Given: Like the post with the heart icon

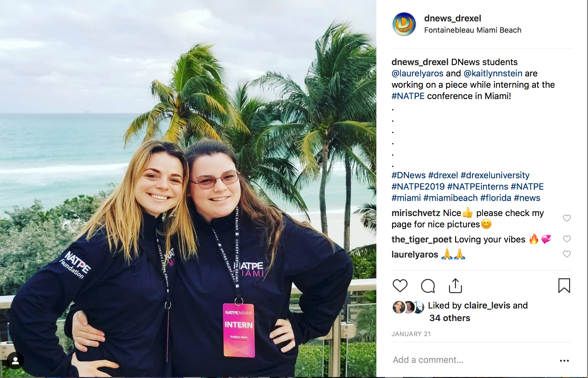Looking at the screenshot, I should click(x=400, y=286).
